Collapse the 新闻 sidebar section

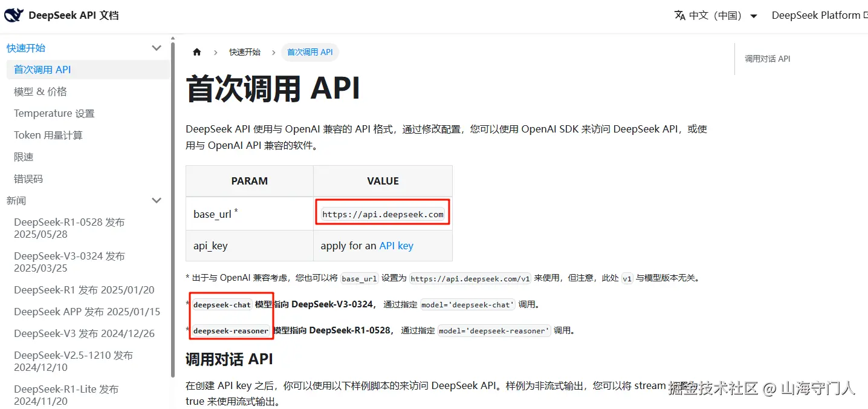pos(157,200)
